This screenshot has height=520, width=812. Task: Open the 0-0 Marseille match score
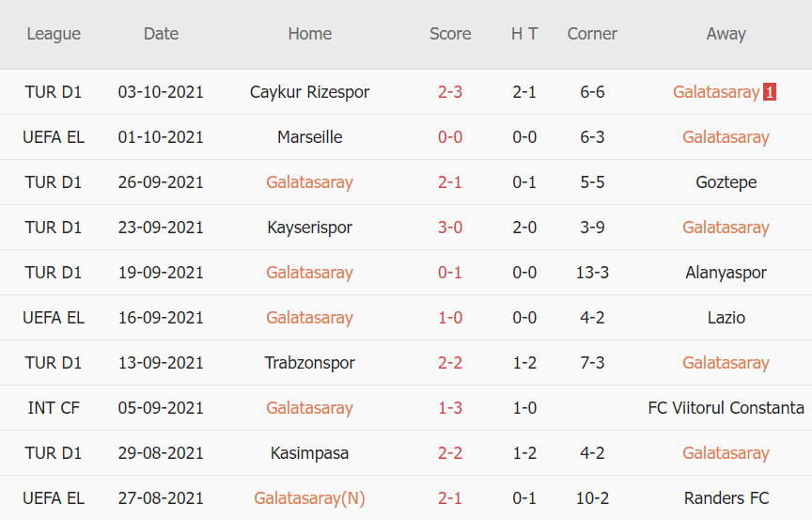pyautogui.click(x=450, y=137)
